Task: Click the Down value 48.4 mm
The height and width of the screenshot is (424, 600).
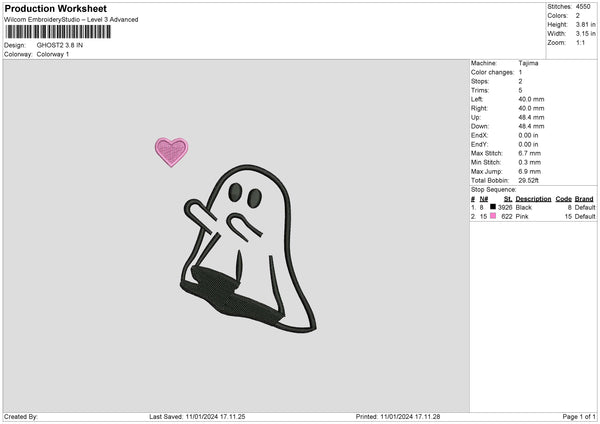Action: coord(531,126)
